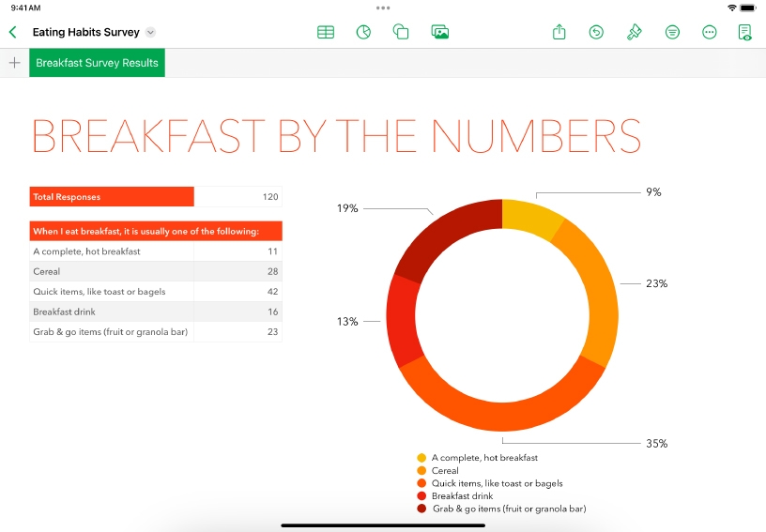The height and width of the screenshot is (532, 766).
Task: Tap the back chevron to leave spreadsheet
Action: [13, 32]
